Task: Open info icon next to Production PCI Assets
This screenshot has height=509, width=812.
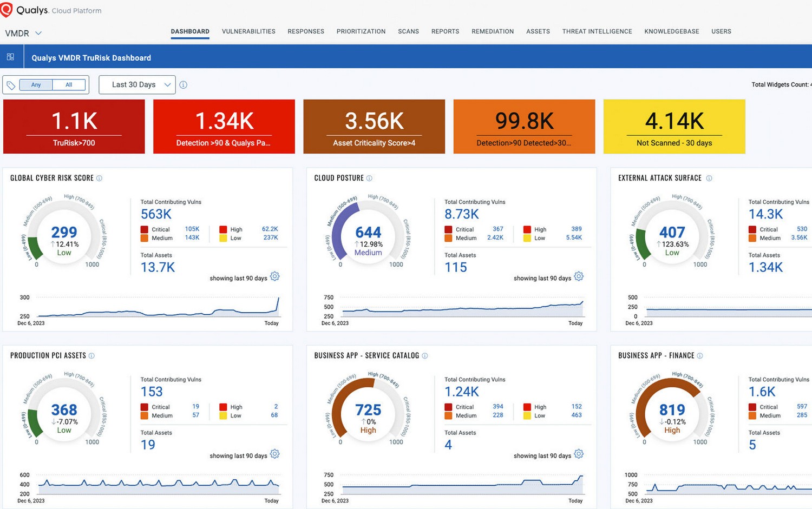Action: tap(91, 355)
